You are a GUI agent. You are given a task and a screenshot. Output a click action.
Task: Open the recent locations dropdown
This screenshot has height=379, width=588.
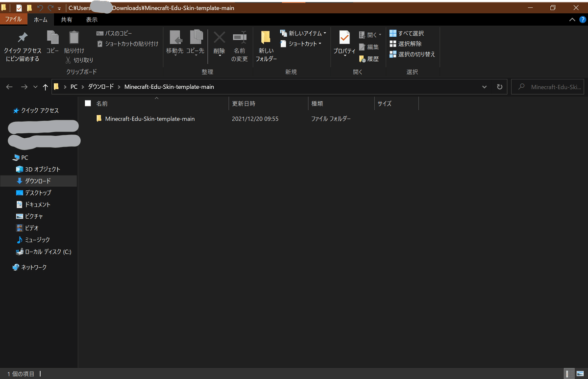35,87
